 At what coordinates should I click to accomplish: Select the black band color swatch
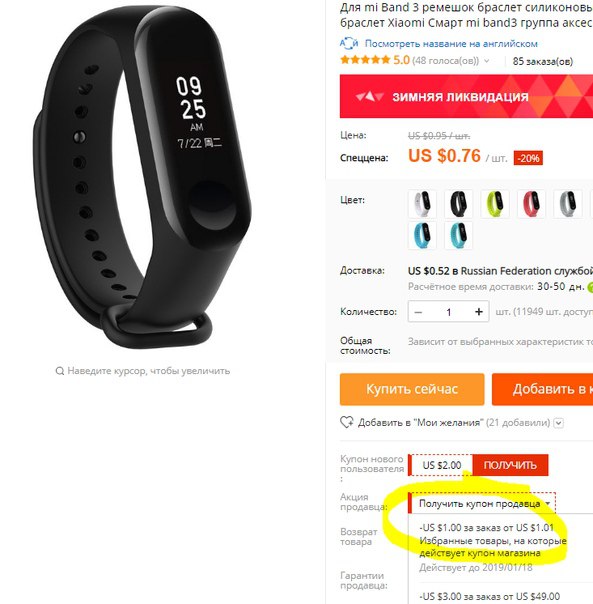458,203
